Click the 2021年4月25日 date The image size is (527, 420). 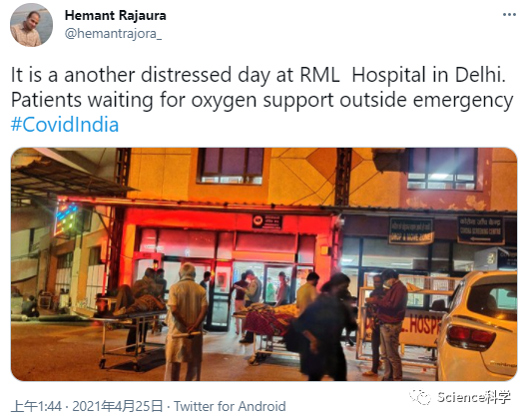[118, 406]
